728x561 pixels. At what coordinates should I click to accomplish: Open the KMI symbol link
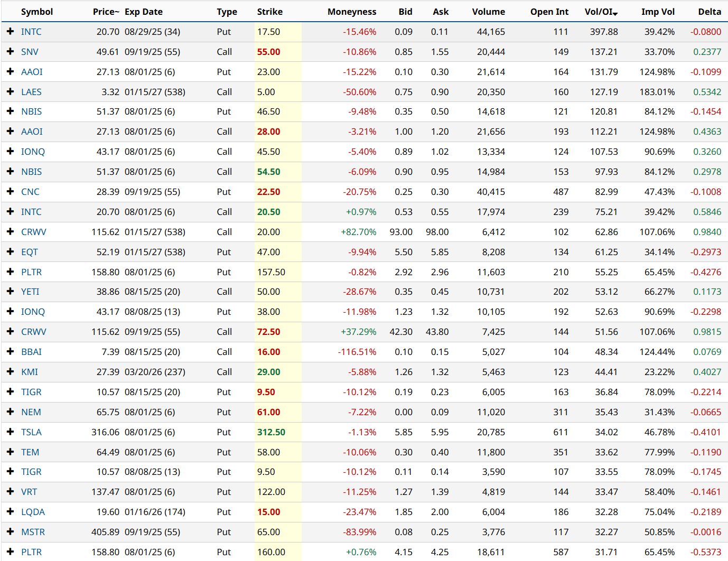coord(30,372)
